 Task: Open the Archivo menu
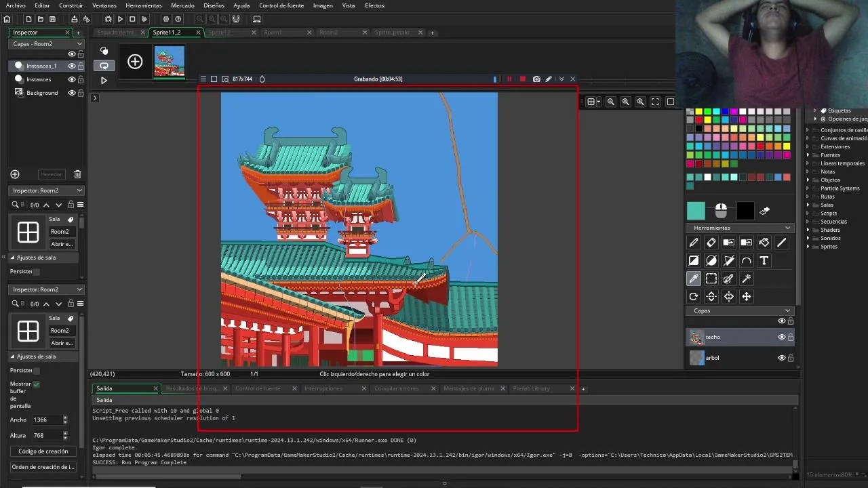16,5
